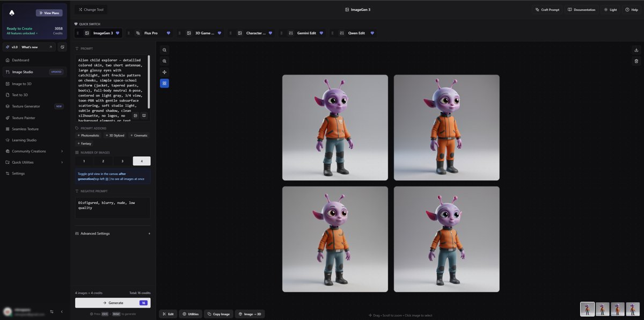Toggle heart on Qwen Edit
Image resolution: width=644 pixels, height=320 pixels.
[372, 33]
